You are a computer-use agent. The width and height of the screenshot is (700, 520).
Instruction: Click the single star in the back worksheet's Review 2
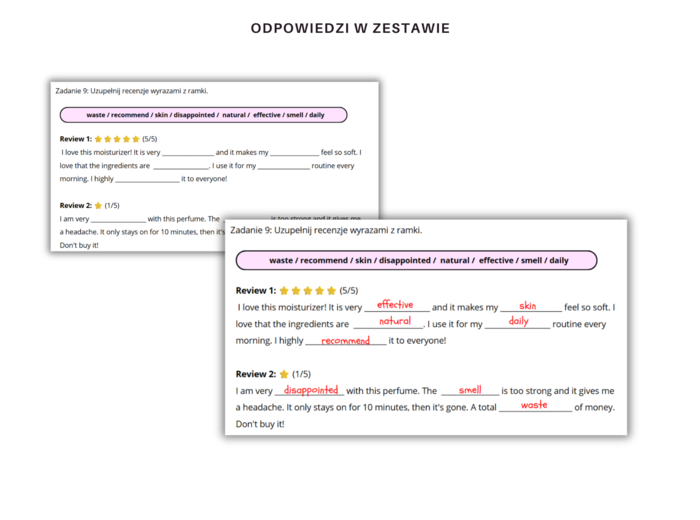pyautogui.click(x=98, y=206)
